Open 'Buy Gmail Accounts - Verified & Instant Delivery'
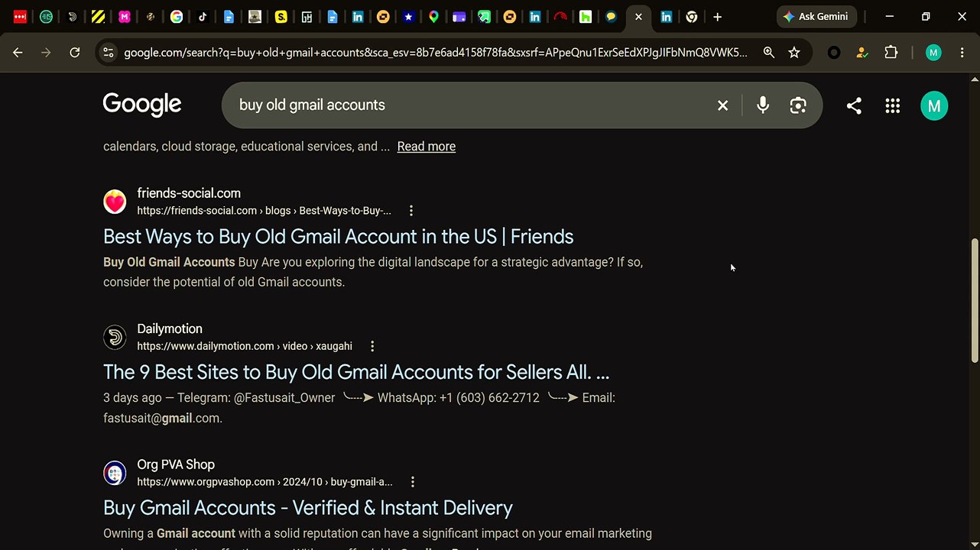The width and height of the screenshot is (980, 550). coord(308,508)
